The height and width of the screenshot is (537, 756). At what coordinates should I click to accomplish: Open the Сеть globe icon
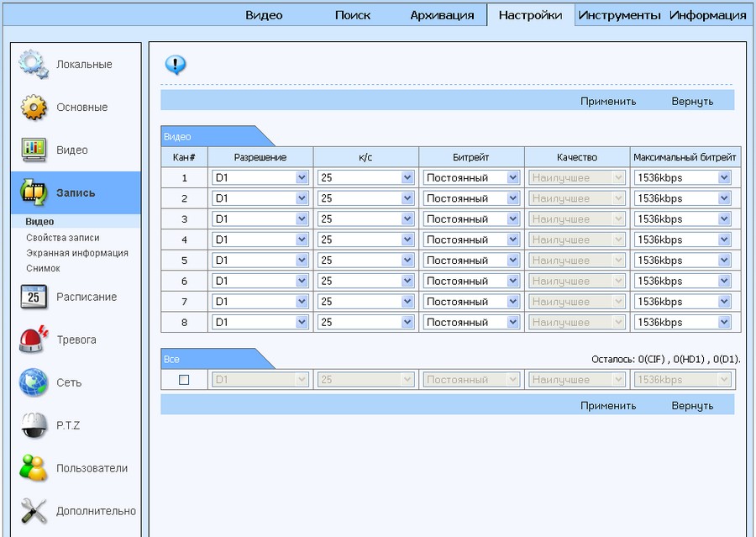(34, 382)
